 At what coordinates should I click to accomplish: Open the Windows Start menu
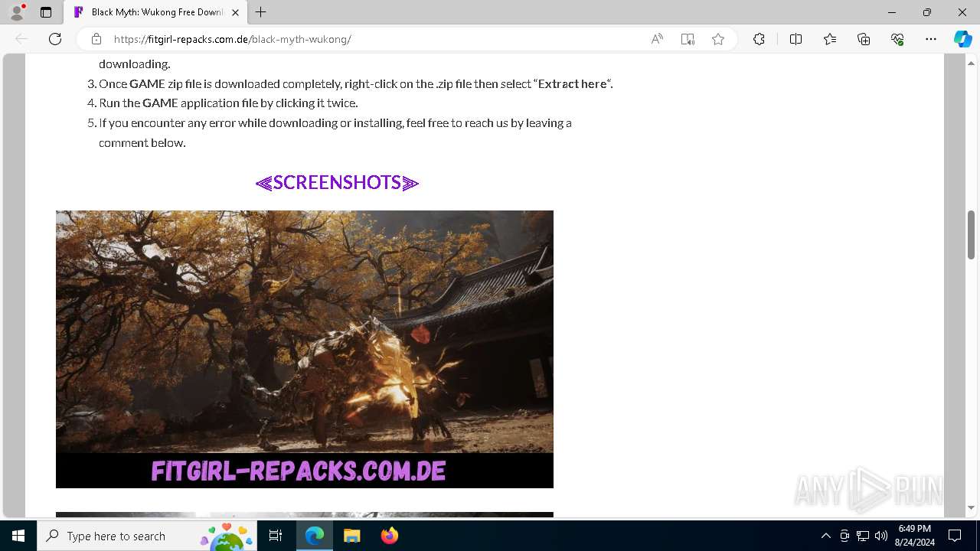[x=18, y=536]
